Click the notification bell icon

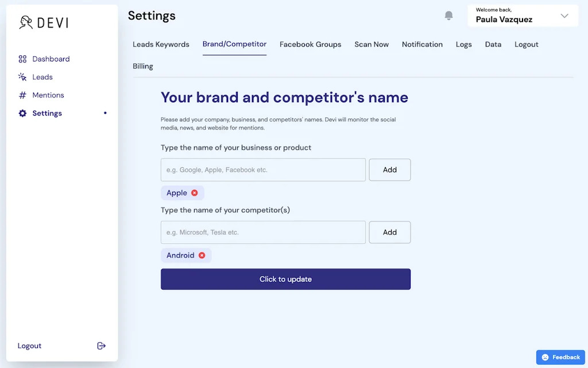tap(449, 16)
